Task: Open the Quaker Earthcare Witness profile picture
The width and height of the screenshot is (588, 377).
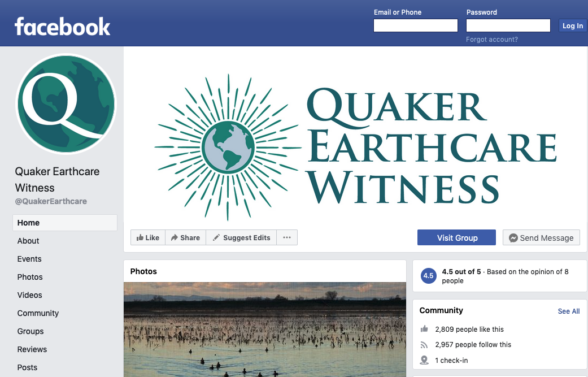Action: tap(66, 104)
